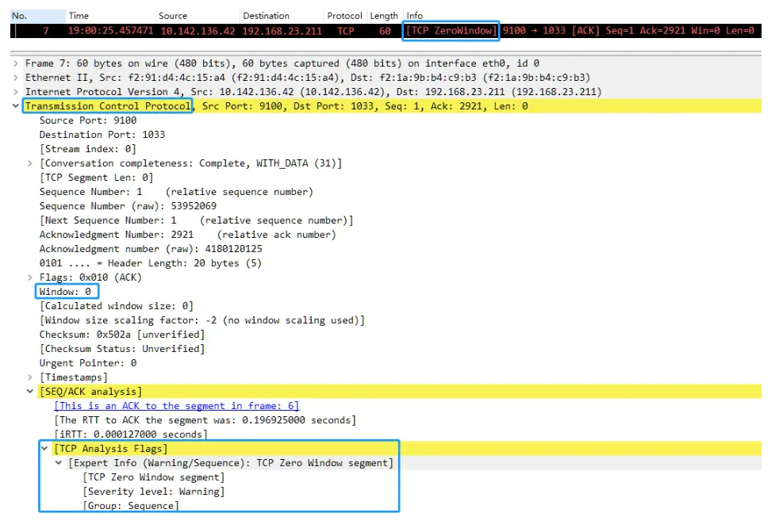
Task: Select the Header Length: 20 bytes field
Action: click(x=150, y=263)
